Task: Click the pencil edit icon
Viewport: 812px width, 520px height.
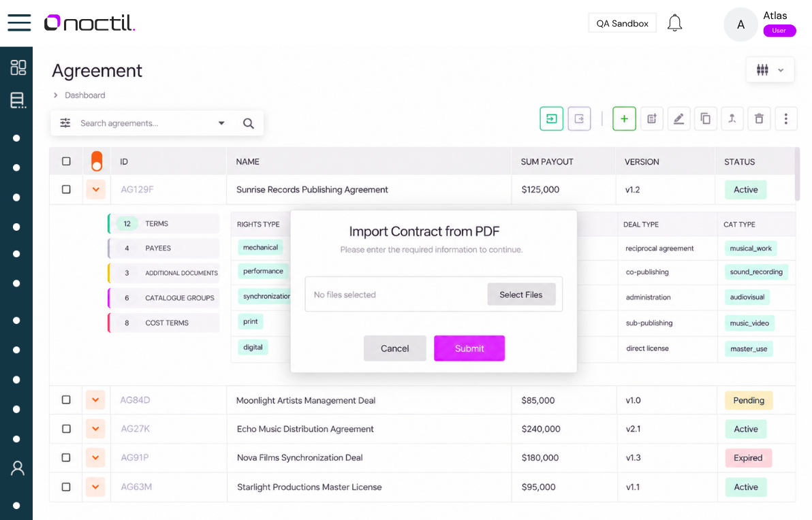Action: click(678, 119)
